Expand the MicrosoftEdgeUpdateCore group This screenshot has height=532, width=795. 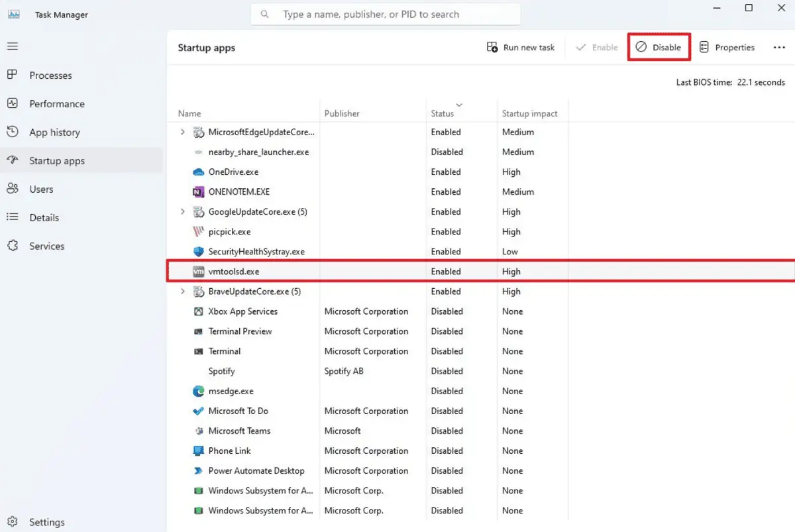(183, 133)
